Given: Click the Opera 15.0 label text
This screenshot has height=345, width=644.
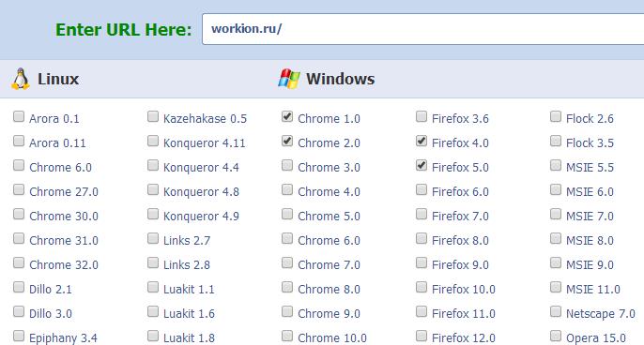Looking at the screenshot, I should click(596, 338).
